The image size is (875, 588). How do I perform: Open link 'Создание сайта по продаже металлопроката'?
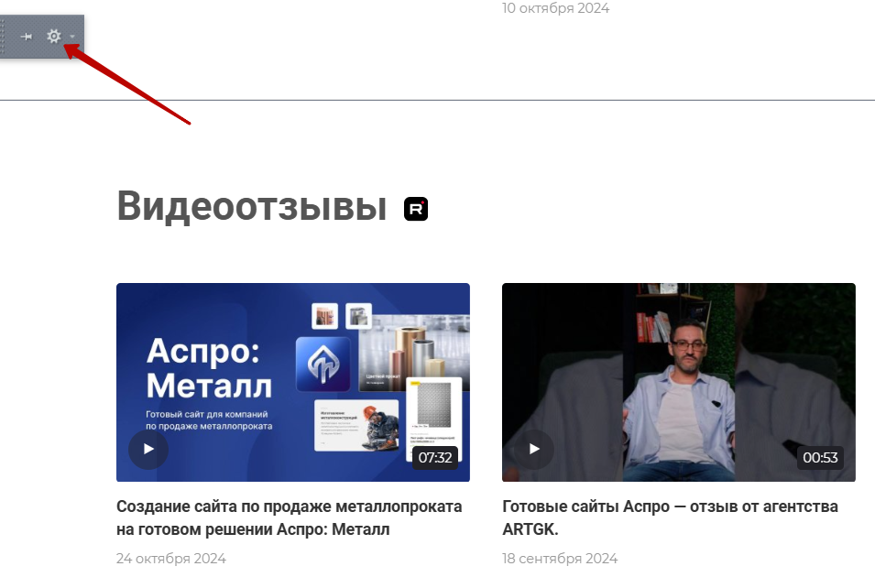289,517
